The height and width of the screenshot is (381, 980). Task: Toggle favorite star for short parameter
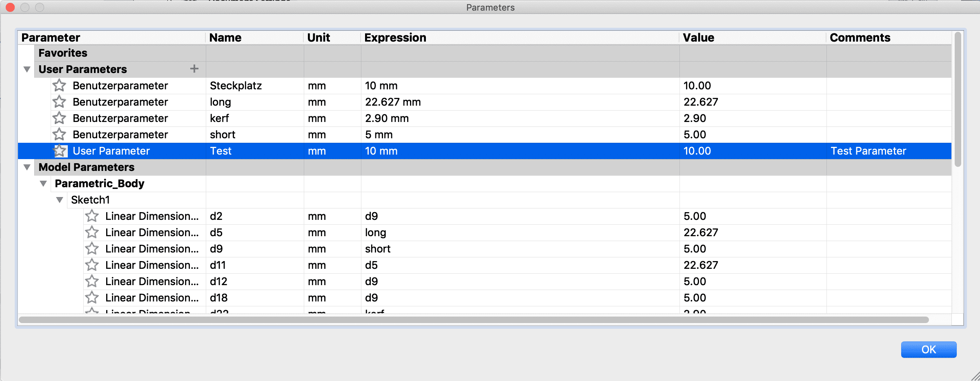[59, 135]
